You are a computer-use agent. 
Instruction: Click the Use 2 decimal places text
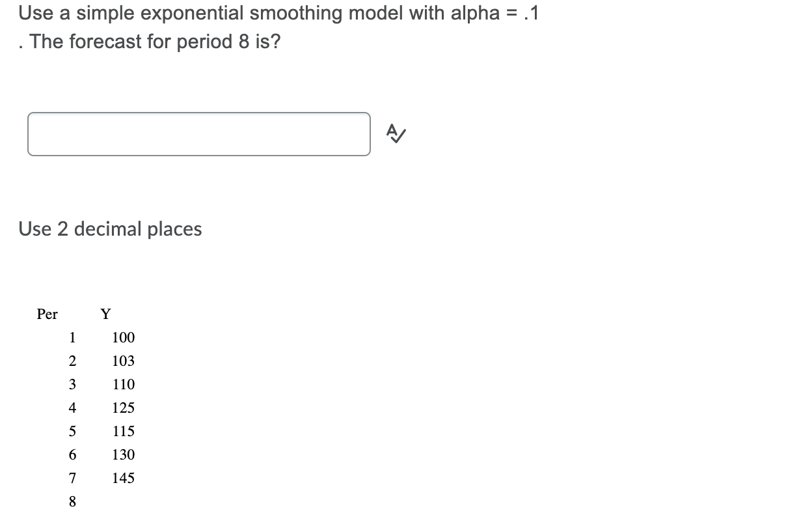[109, 229]
